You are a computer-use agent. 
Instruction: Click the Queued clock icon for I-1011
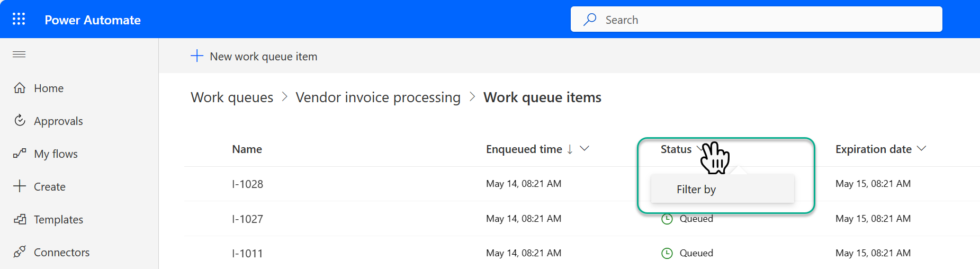coord(667,253)
